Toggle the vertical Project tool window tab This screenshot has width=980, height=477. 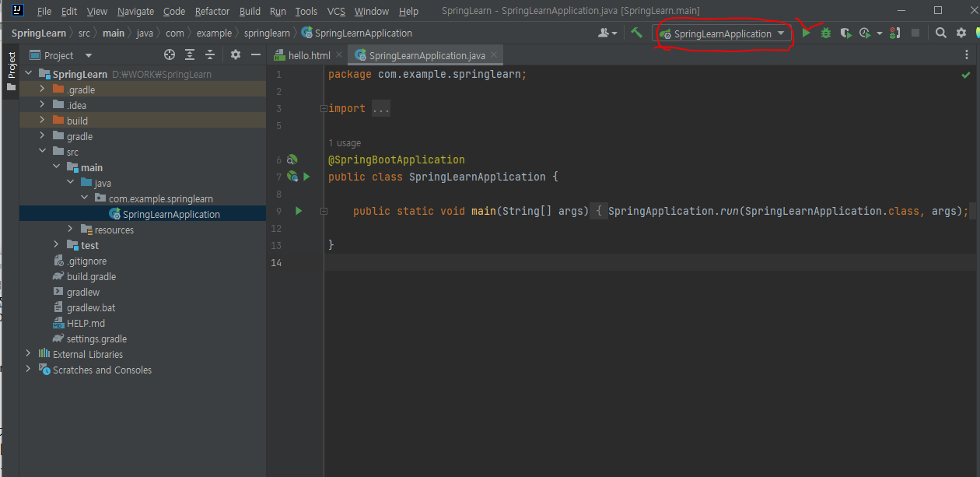11,65
